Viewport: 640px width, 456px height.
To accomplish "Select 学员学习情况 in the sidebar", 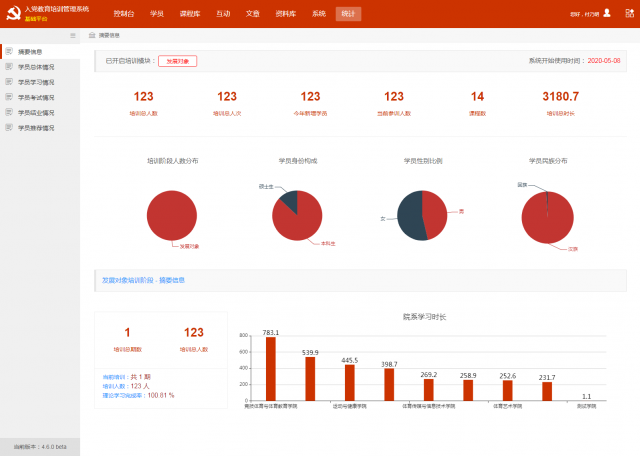I will pyautogui.click(x=36, y=82).
